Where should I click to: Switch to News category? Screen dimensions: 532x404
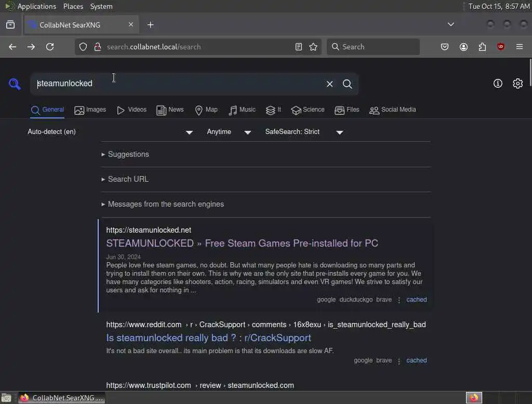point(170,110)
